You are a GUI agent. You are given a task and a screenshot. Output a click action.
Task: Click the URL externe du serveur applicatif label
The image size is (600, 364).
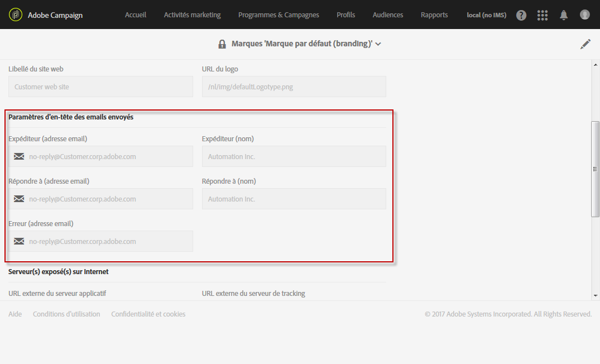coord(57,294)
